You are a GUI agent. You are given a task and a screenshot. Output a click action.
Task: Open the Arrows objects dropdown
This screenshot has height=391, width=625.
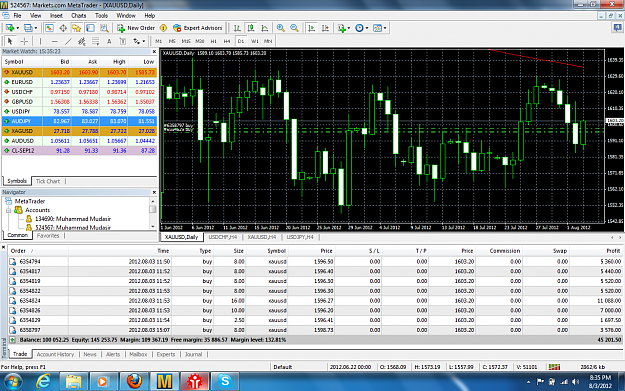click(x=139, y=41)
